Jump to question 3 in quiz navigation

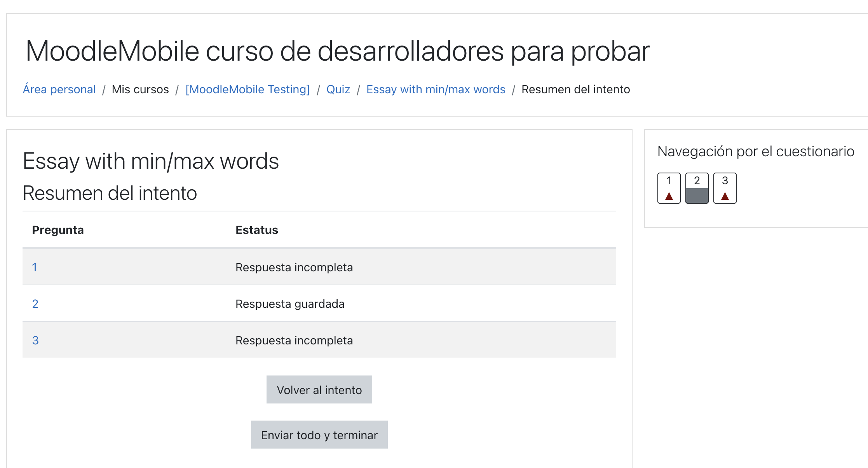tap(725, 188)
